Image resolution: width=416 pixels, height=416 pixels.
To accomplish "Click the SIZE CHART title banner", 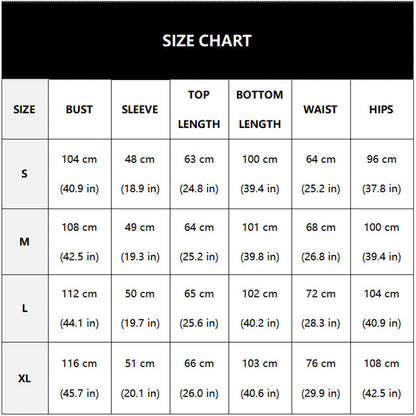I will pyautogui.click(x=207, y=40).
